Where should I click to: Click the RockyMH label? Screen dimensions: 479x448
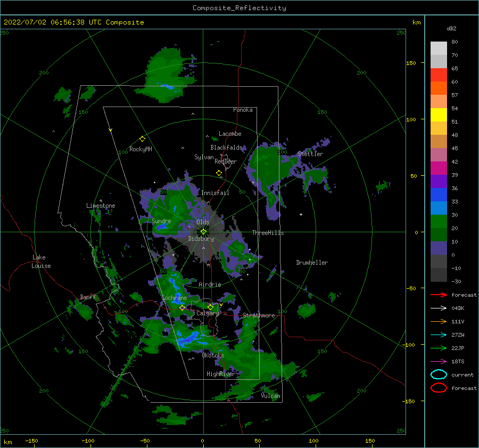pyautogui.click(x=141, y=149)
